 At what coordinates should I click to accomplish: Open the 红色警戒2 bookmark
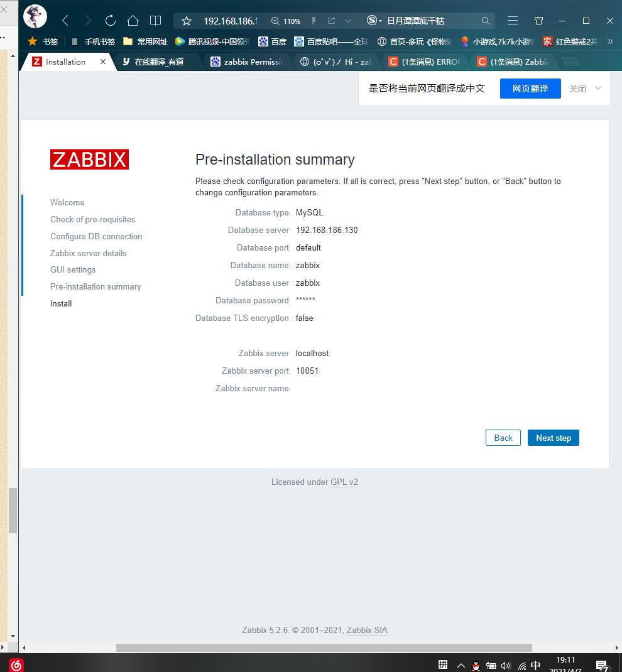pyautogui.click(x=570, y=41)
